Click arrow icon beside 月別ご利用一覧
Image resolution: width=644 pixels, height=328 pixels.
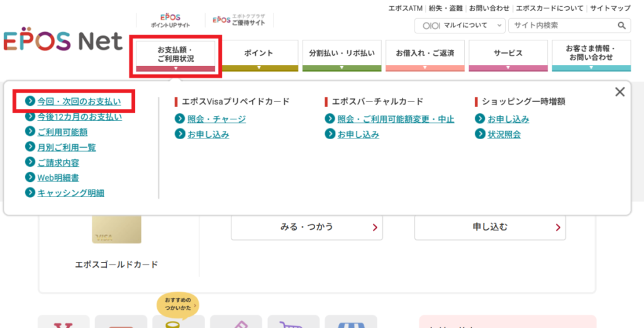tap(30, 147)
